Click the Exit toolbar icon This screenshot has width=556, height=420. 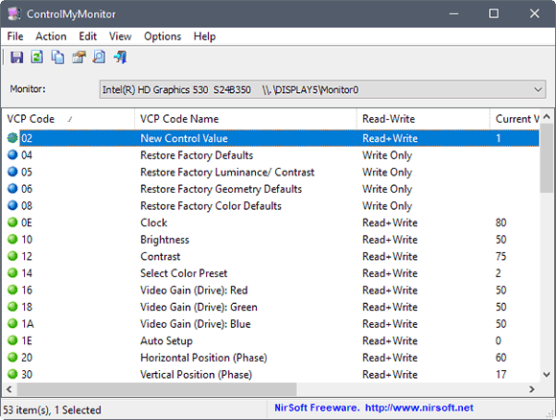[x=120, y=57]
